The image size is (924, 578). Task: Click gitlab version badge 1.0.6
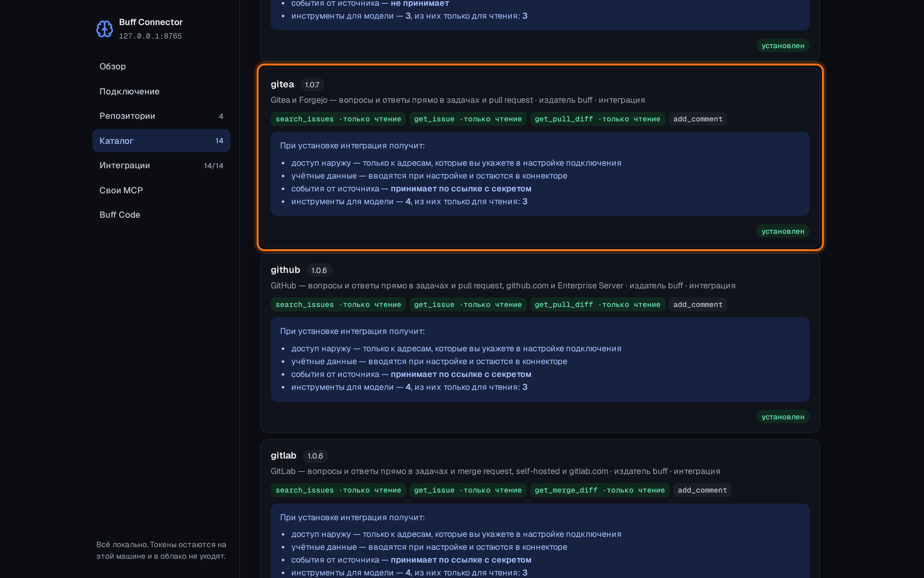click(315, 456)
